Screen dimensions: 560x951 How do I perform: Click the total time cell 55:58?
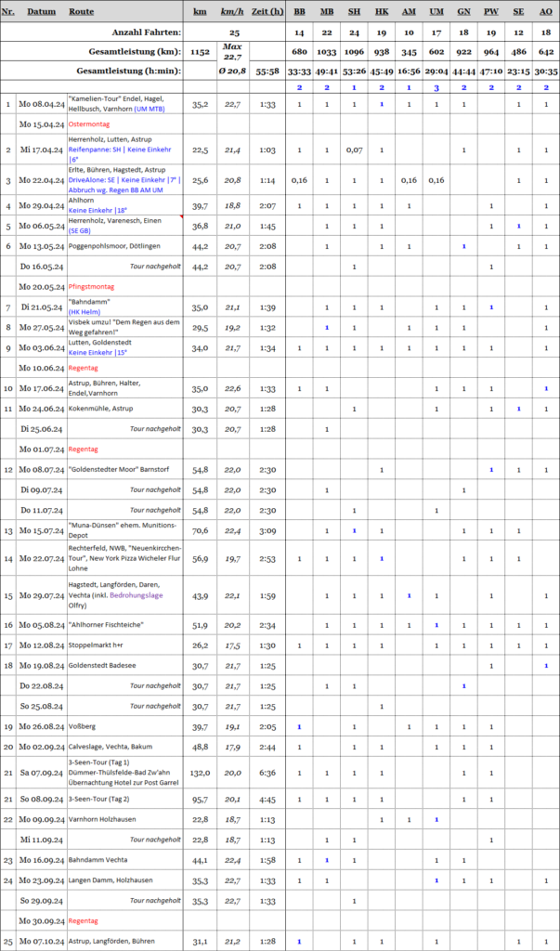click(x=267, y=70)
